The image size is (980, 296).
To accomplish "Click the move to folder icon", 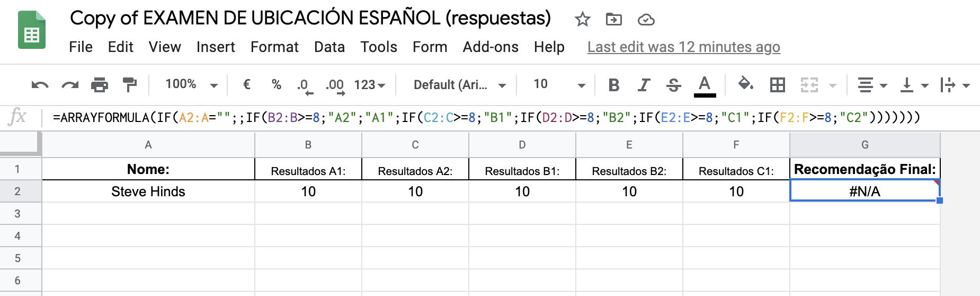I will (x=614, y=20).
